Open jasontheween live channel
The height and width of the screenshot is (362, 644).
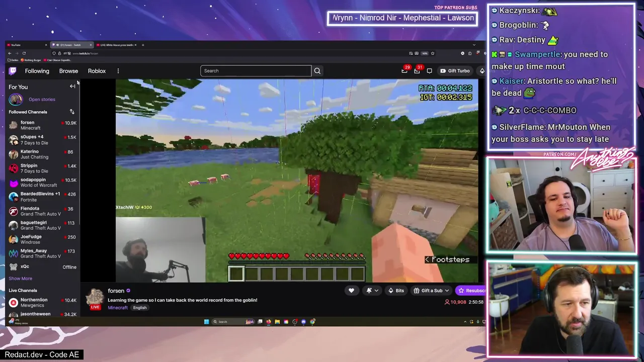pos(42,314)
